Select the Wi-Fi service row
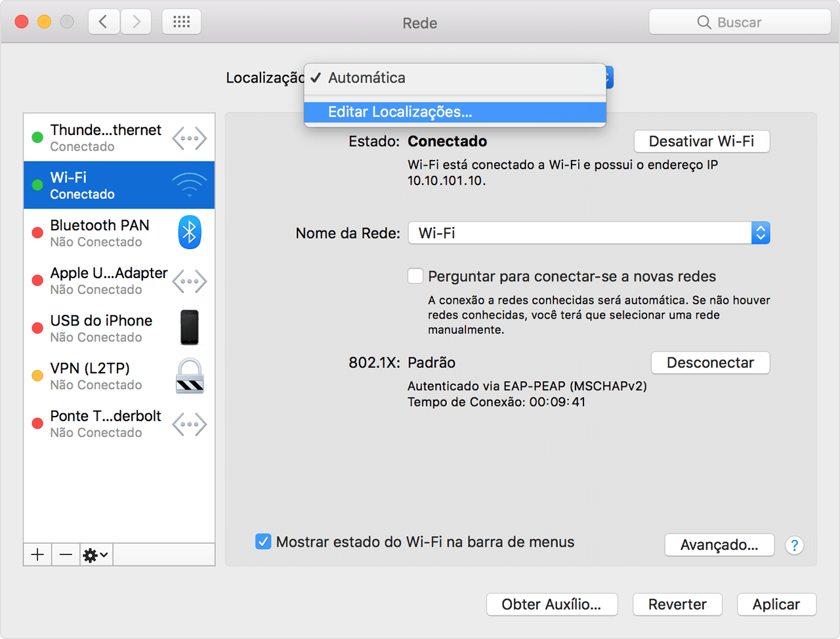Image resolution: width=840 pixels, height=639 pixels. click(119, 185)
